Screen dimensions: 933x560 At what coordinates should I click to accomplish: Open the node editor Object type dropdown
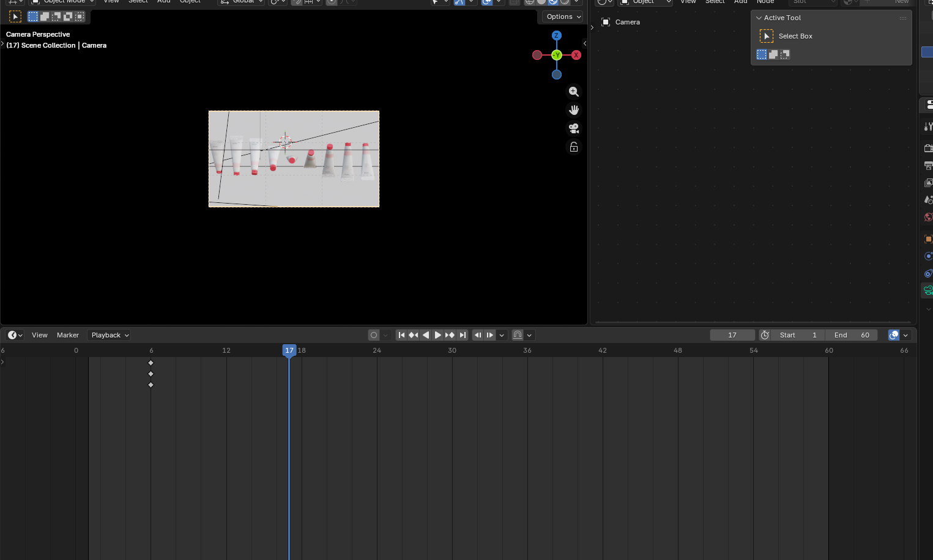coord(646,2)
